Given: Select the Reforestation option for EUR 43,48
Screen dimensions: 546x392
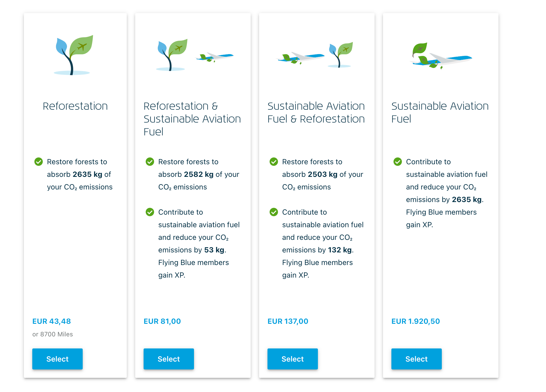Looking at the screenshot, I should 57,359.
